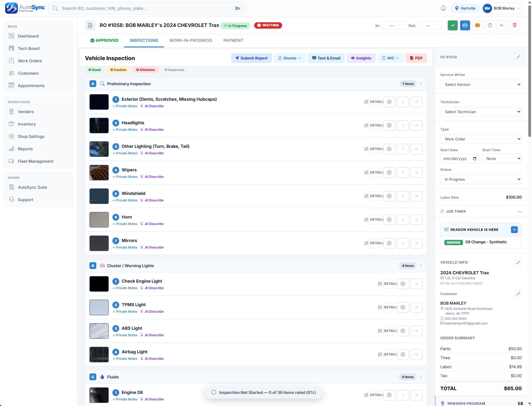The width and height of the screenshot is (532, 406).
Task: Click the Exterior inspection photo thumbnail
Action: tap(99, 102)
